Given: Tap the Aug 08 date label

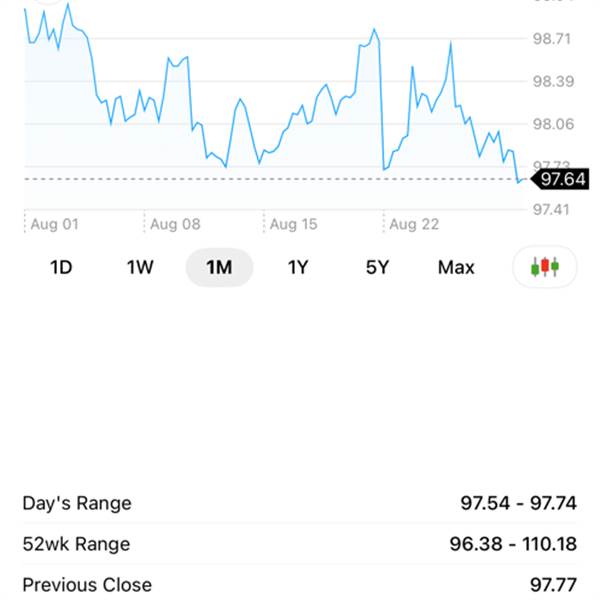Looking at the screenshot, I should tap(175, 224).
